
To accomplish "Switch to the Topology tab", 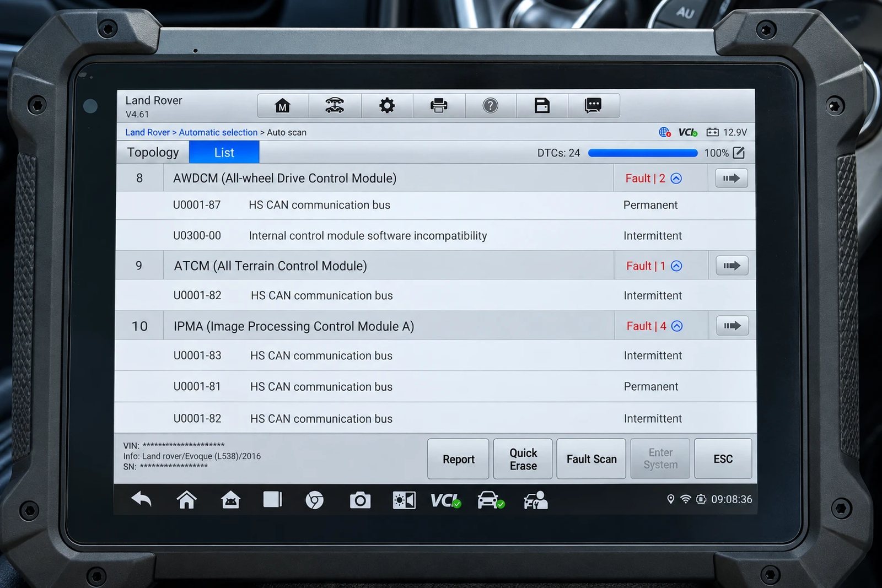I will pyautogui.click(x=153, y=152).
